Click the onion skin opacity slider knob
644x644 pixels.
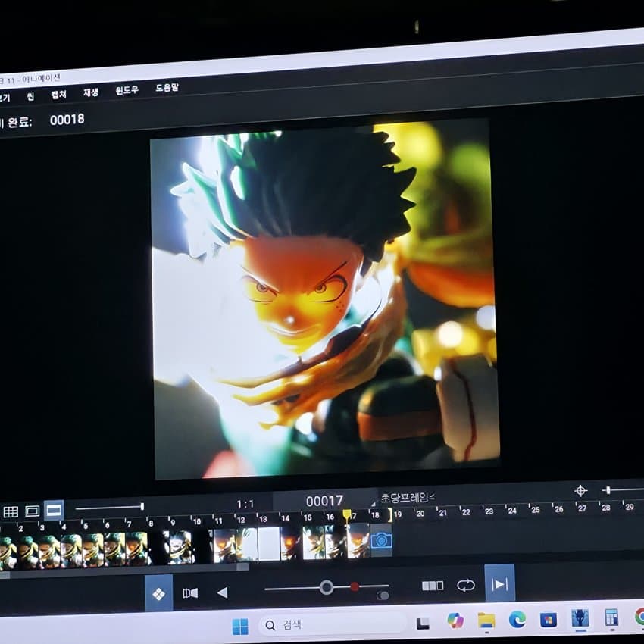click(327, 587)
